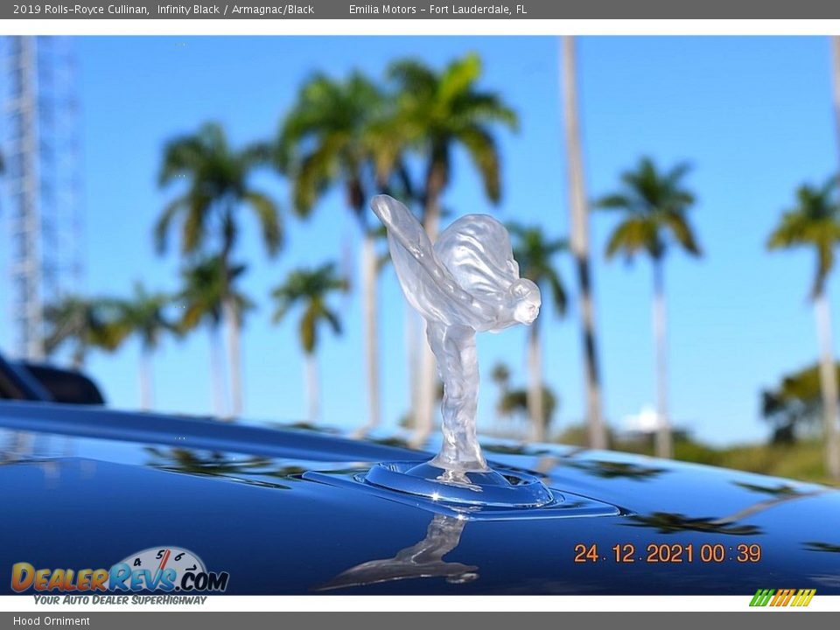
Task: Click the 'Infinity Black / Armagnac/Black' color text
Action: [x=235, y=9]
